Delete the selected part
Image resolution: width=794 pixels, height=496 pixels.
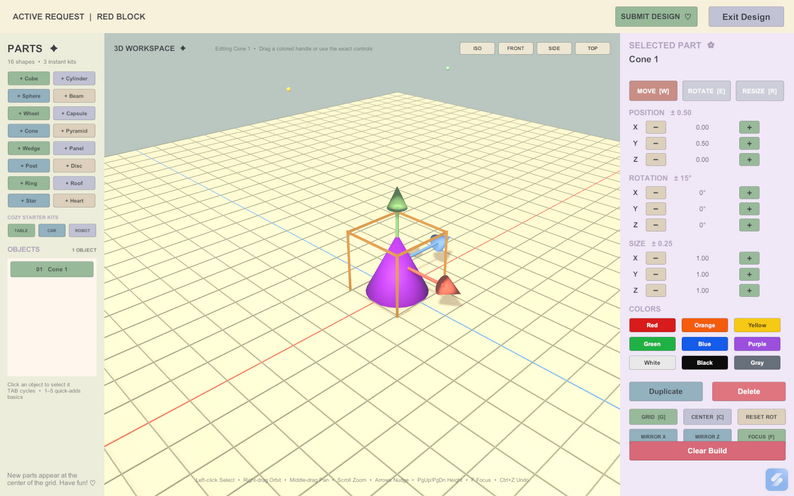[x=749, y=391]
